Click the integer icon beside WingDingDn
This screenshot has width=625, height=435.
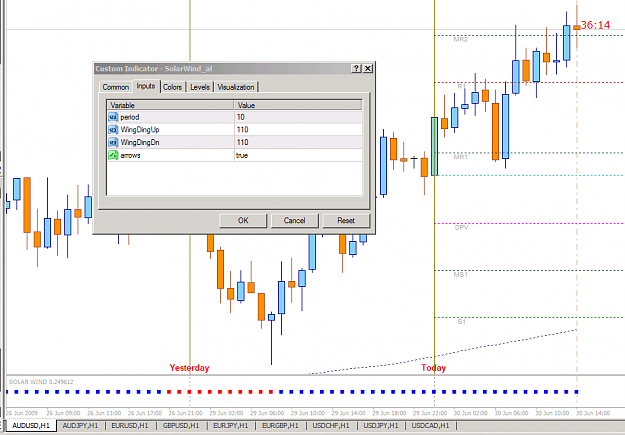tap(113, 142)
